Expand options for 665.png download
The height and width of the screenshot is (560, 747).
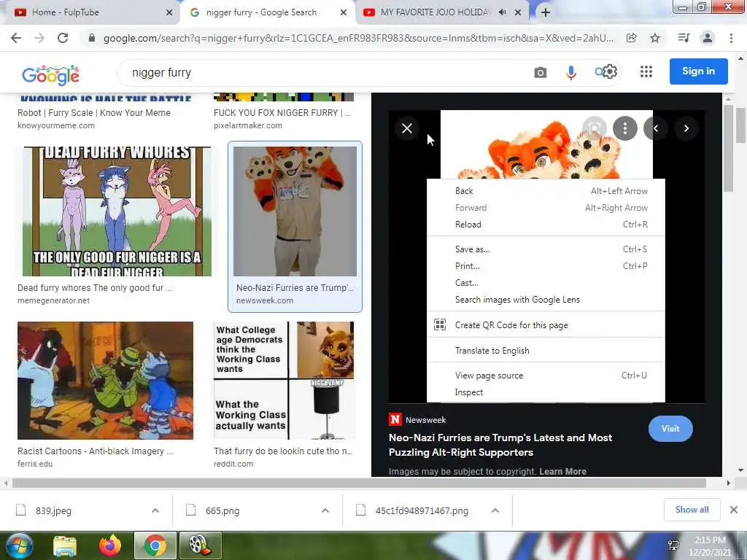tap(325, 510)
